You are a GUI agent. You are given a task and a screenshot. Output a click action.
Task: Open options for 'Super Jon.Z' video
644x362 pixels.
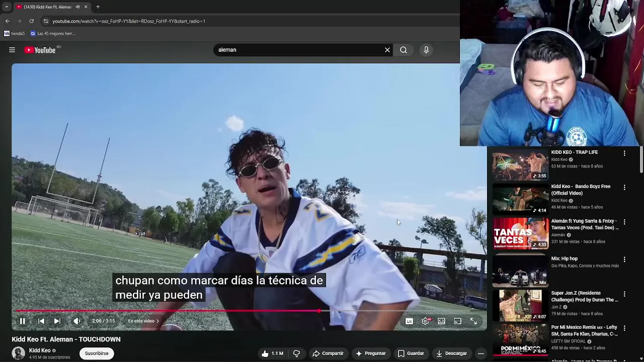click(624, 294)
